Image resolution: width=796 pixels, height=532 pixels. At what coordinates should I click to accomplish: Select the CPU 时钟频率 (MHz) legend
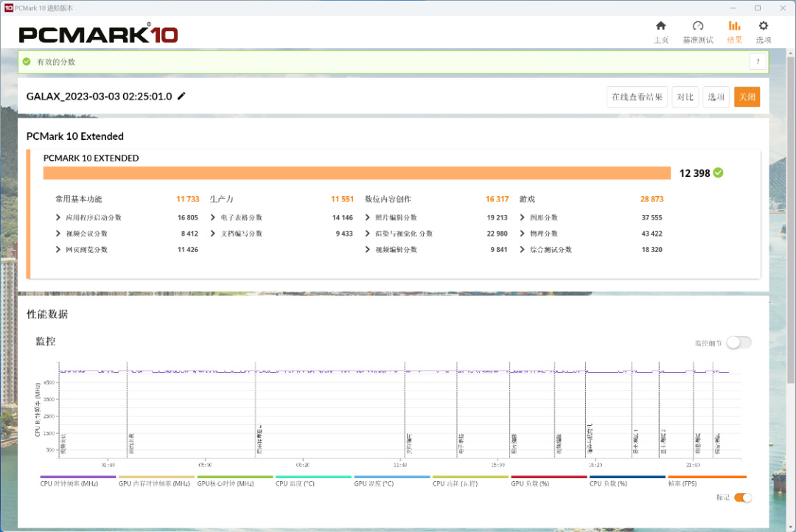[78, 481]
